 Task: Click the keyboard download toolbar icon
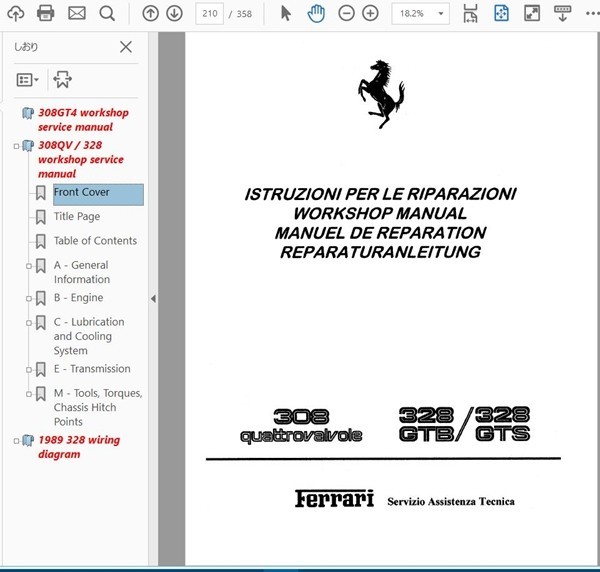tap(562, 13)
